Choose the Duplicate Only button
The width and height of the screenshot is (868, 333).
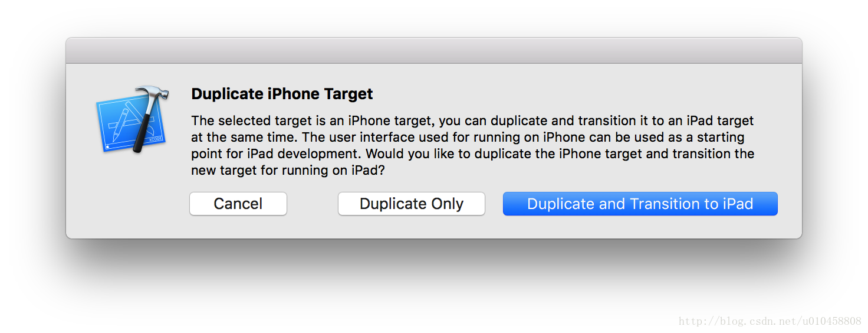(x=412, y=204)
